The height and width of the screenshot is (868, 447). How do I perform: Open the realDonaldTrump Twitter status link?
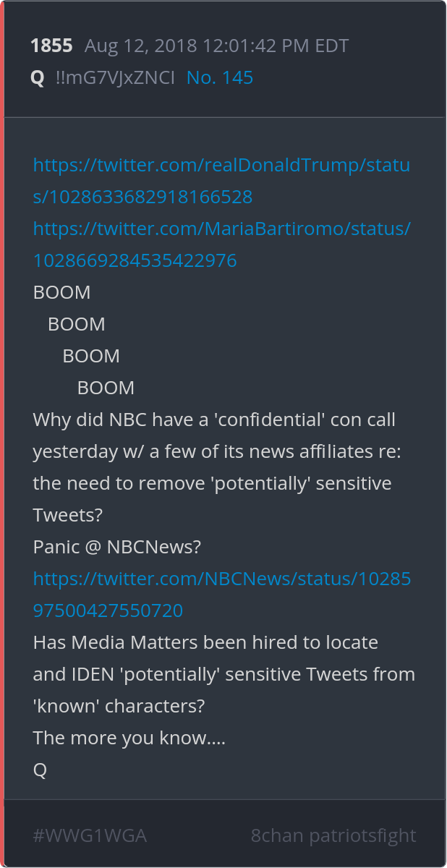[x=221, y=181]
